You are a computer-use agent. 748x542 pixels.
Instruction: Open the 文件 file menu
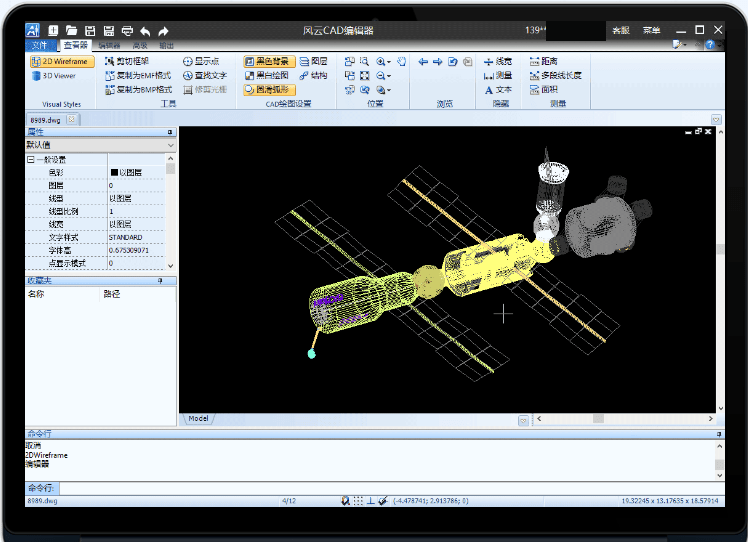coord(40,46)
